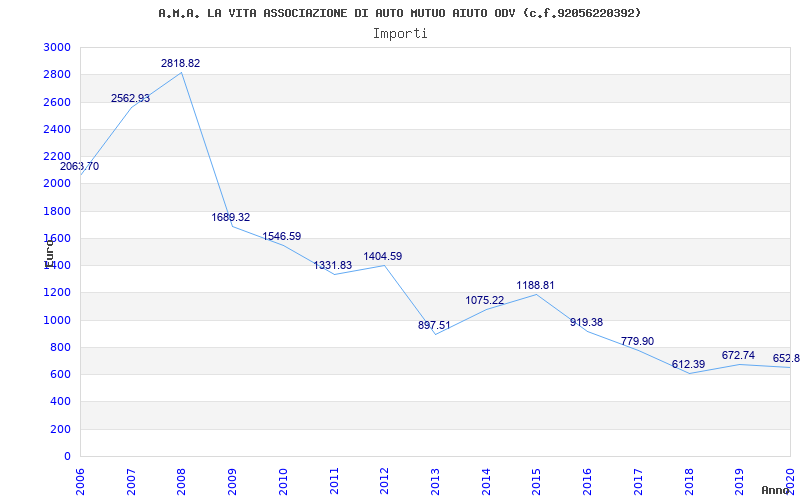Click x-axis year 2006
Viewport: 800px width, 500px height.
click(81, 482)
